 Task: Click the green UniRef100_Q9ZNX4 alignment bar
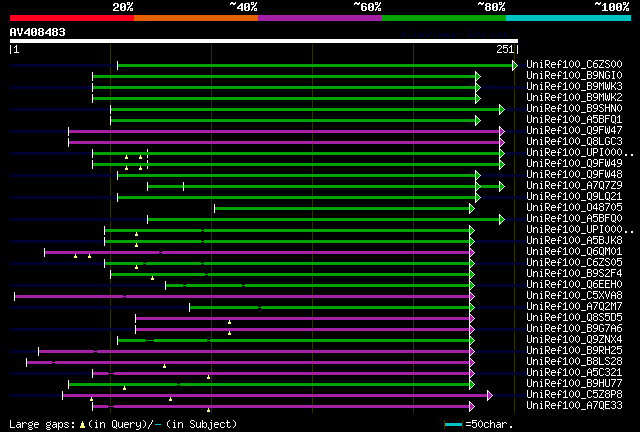pyautogui.click(x=293, y=341)
